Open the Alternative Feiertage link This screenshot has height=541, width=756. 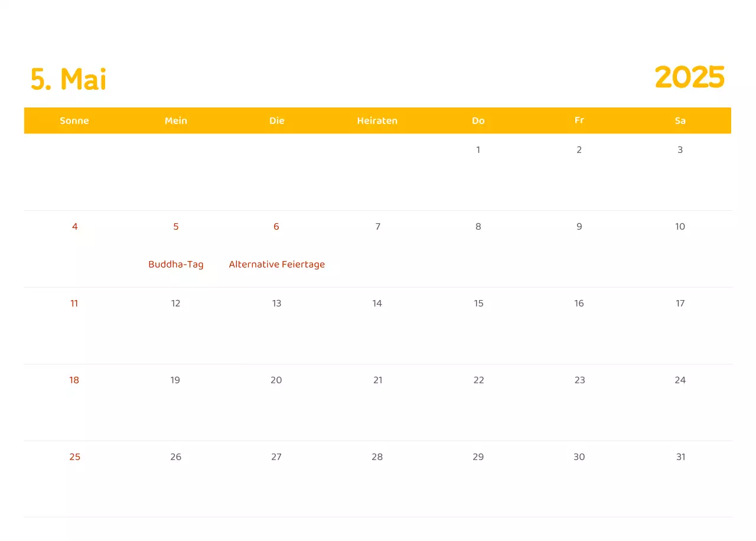pyautogui.click(x=276, y=264)
